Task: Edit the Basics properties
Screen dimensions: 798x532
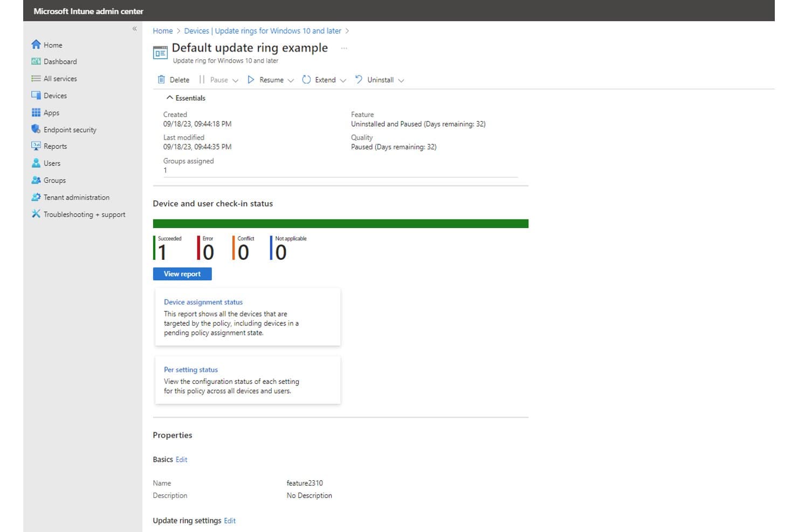Action: [182, 459]
